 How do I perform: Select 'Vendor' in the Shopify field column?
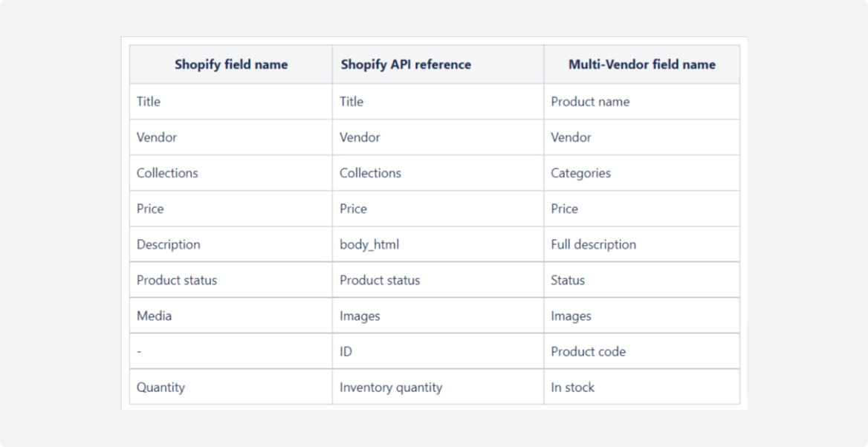(x=157, y=137)
